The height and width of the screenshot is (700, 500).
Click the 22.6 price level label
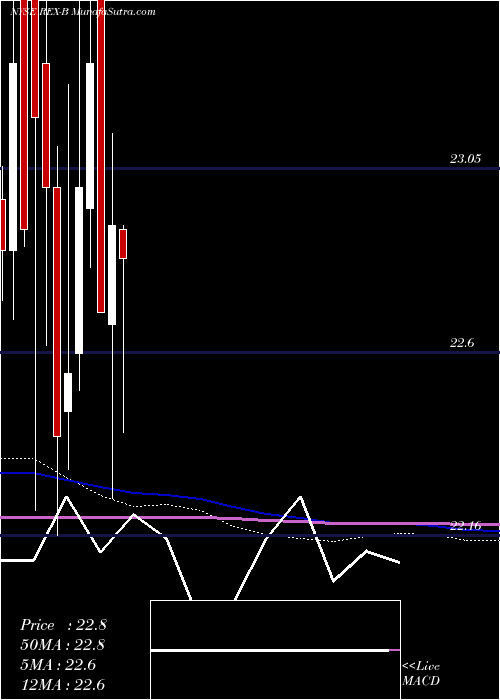(x=462, y=343)
